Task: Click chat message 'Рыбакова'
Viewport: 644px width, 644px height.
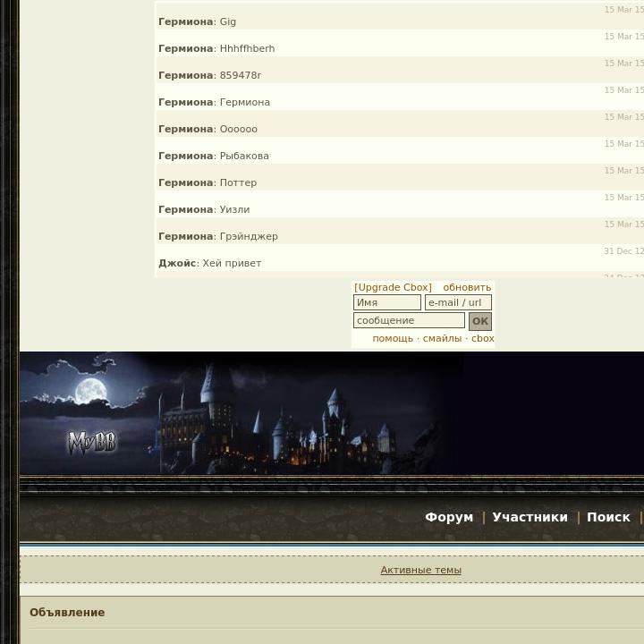Action: pos(244,156)
